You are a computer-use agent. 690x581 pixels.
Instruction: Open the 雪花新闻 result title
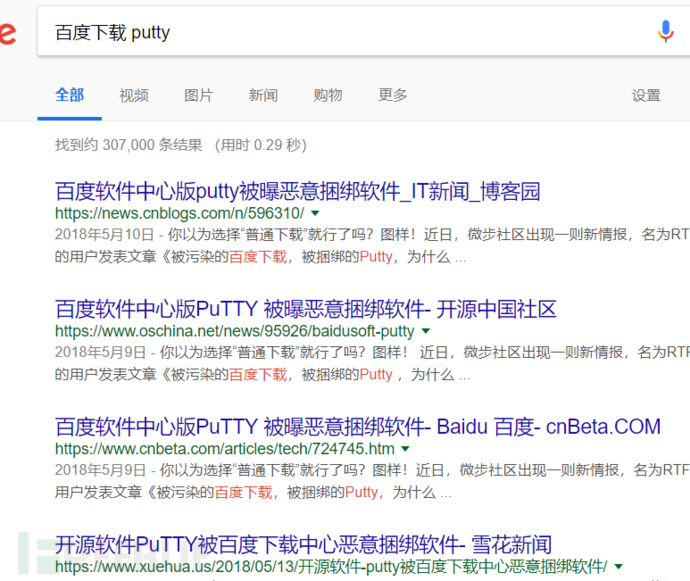[x=303, y=545]
